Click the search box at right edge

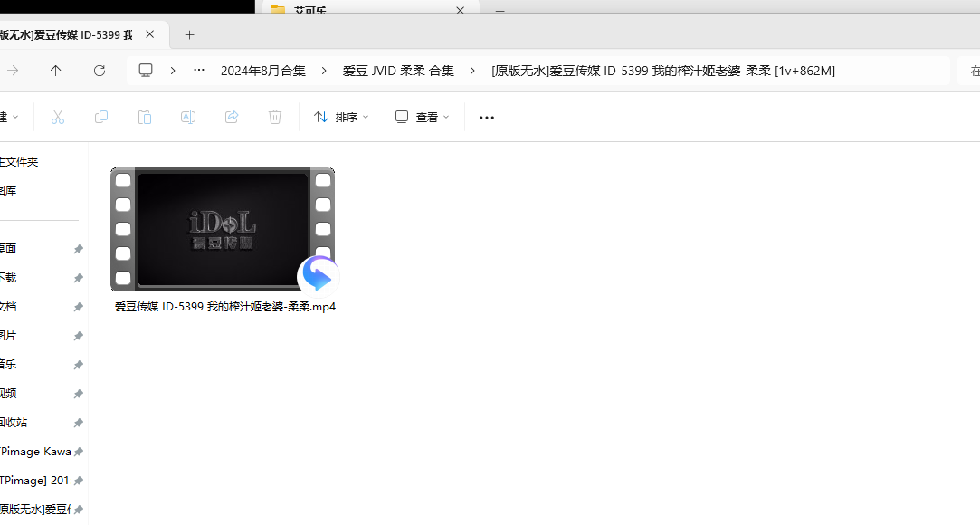pos(969,71)
